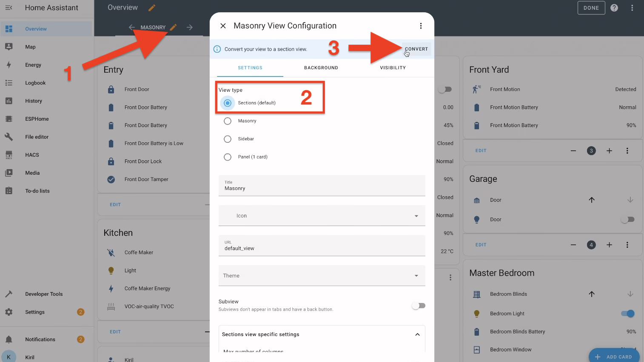Open Bedroom Blinds with up arrow
Image resolution: width=644 pixels, height=362 pixels.
click(592, 294)
